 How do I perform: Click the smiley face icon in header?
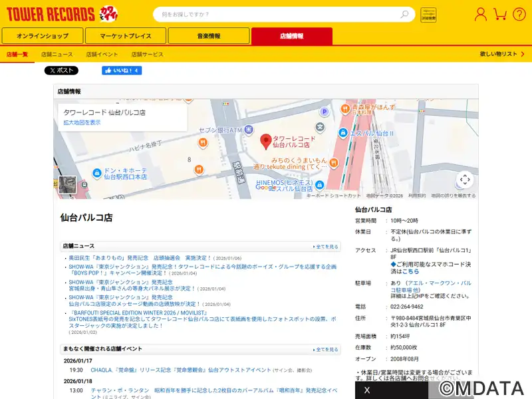tap(519, 14)
